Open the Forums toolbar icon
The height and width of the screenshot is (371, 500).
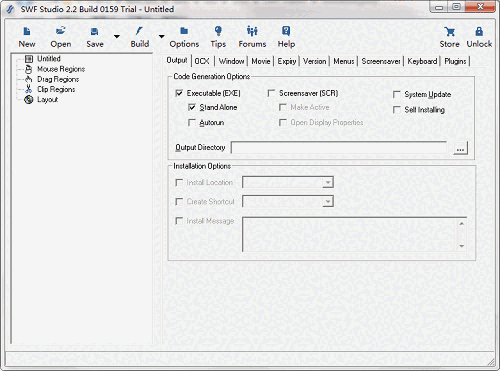[x=252, y=31]
